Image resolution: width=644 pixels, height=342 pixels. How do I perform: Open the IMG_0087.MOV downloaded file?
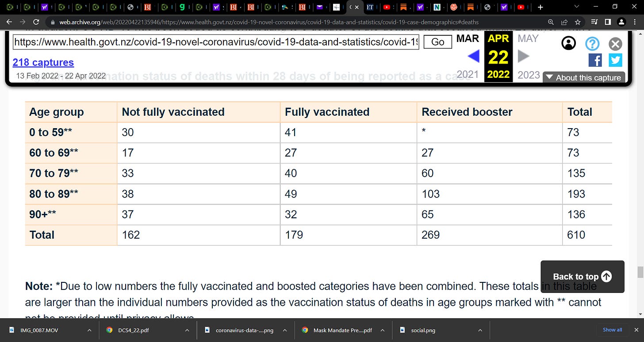tap(40, 330)
